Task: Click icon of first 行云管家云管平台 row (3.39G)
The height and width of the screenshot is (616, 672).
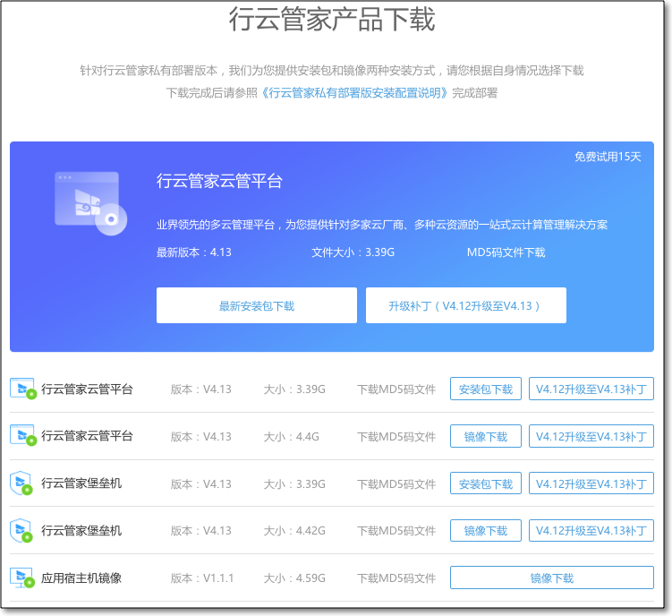Action: [23, 389]
